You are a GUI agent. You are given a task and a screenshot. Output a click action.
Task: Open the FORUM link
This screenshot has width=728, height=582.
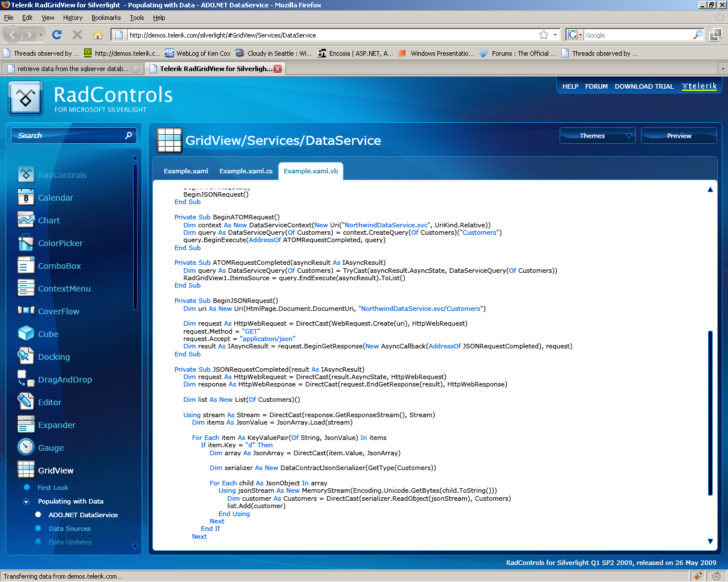tap(597, 86)
